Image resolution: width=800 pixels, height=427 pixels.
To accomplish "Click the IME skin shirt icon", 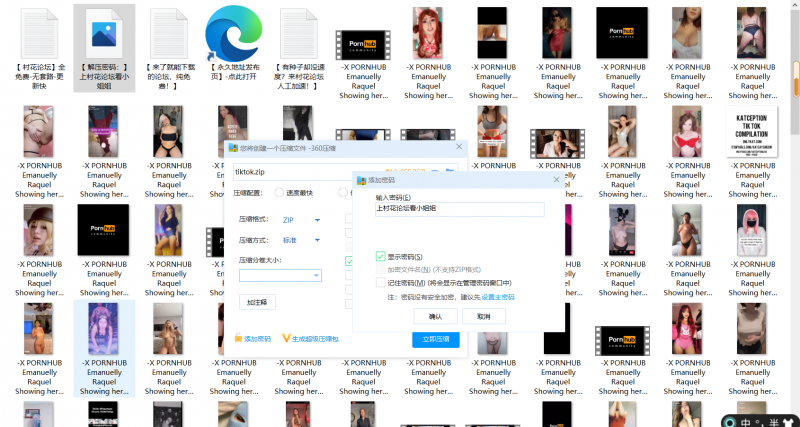I will tap(787, 420).
